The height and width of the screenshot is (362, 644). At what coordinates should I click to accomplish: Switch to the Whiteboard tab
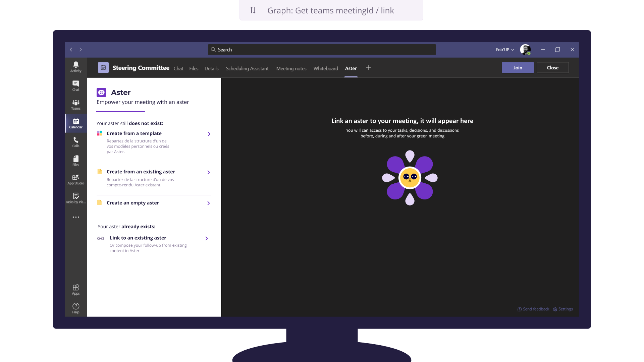[325, 68]
